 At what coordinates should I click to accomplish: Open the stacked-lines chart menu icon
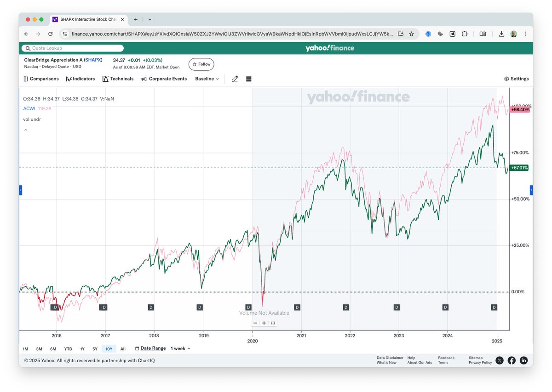click(249, 79)
